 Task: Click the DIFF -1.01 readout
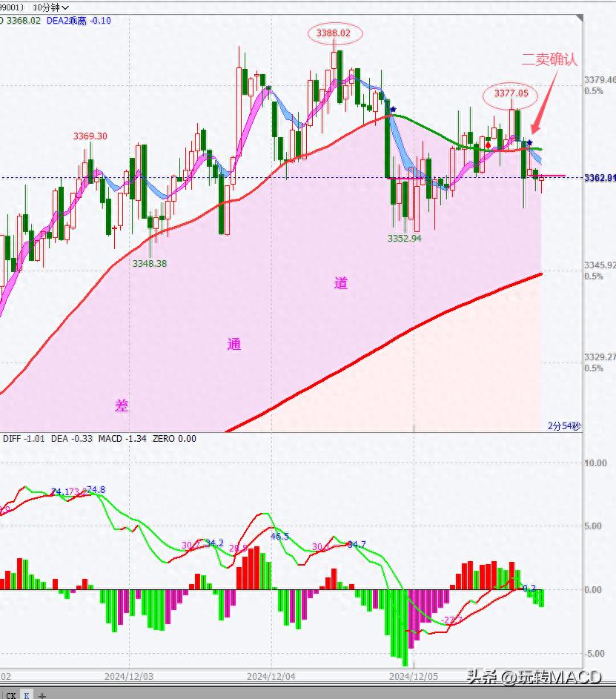(x=24, y=439)
